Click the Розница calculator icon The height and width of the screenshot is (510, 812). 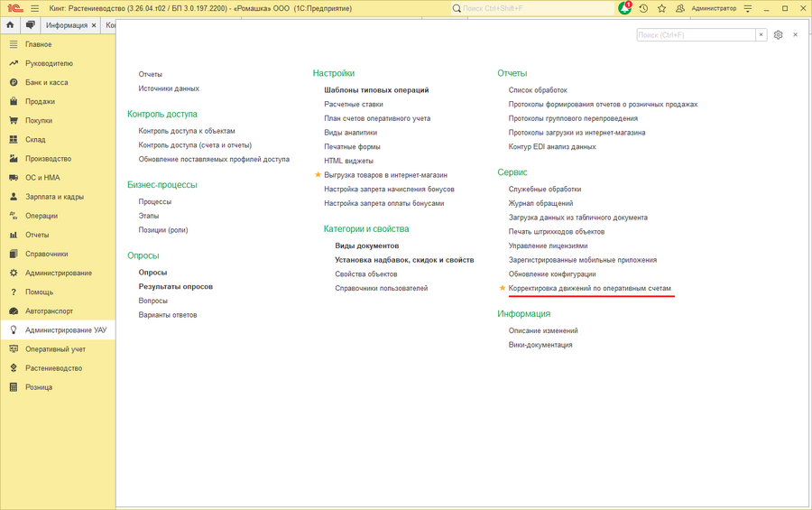pos(14,387)
